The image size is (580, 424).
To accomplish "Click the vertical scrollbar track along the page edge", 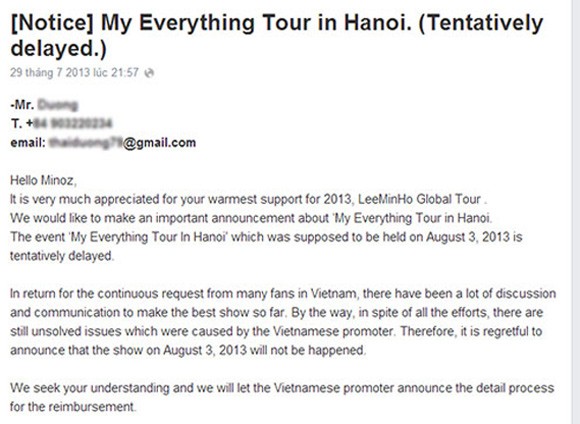I will coord(574,212).
